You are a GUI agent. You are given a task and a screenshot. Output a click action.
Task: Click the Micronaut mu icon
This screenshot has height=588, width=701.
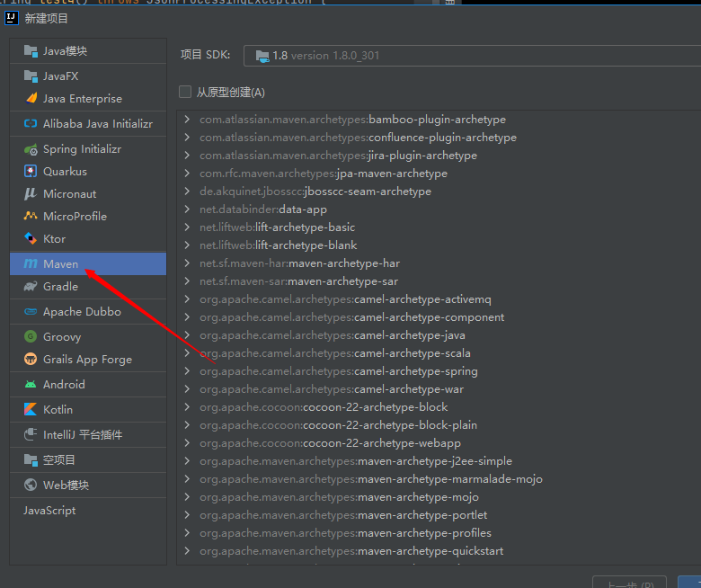[x=31, y=193]
